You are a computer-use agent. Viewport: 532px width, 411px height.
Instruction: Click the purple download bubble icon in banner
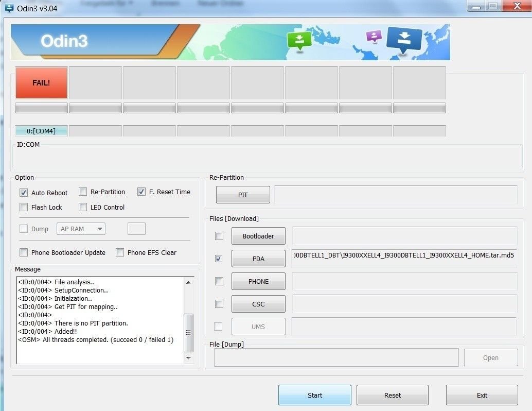coord(374,36)
